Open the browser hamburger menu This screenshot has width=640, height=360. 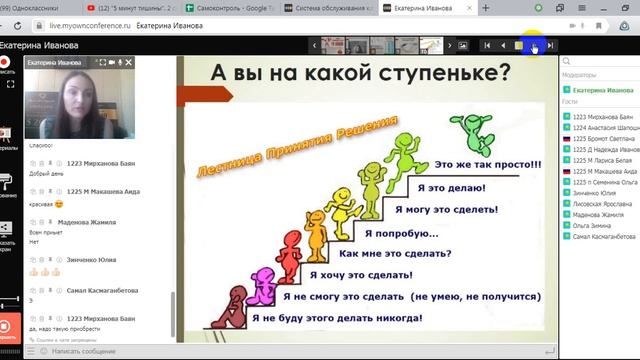[582, 8]
